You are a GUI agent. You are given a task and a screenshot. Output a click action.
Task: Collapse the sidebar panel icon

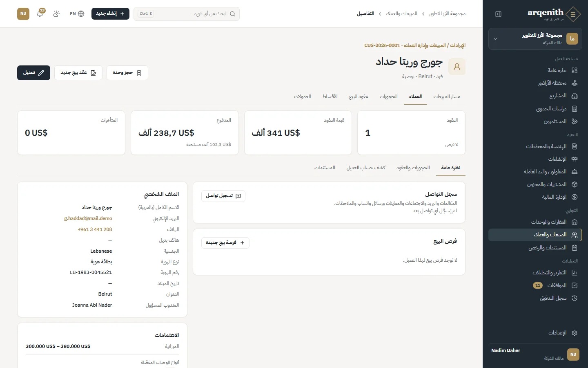coord(498,14)
